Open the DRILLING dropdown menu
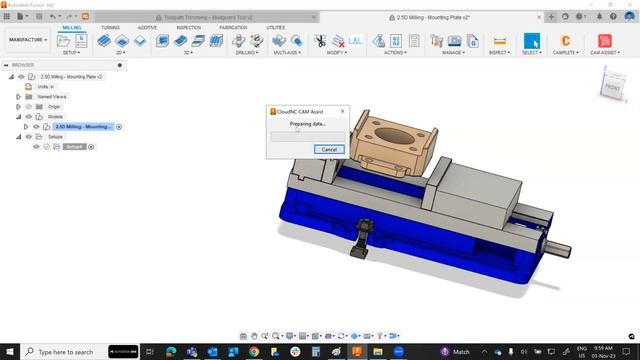Viewport: 640px width, 360px height. tap(247, 53)
